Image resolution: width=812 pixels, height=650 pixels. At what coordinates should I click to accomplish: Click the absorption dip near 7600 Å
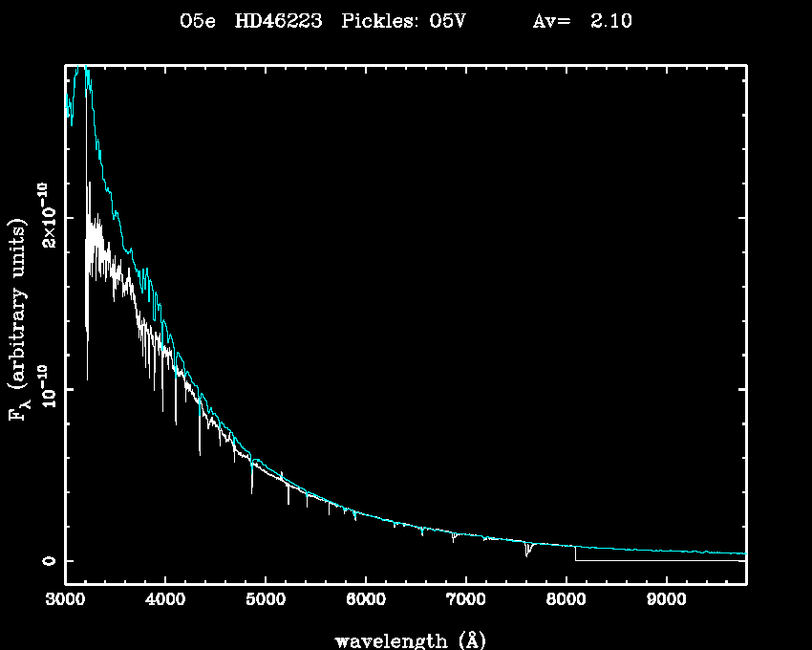click(527, 552)
